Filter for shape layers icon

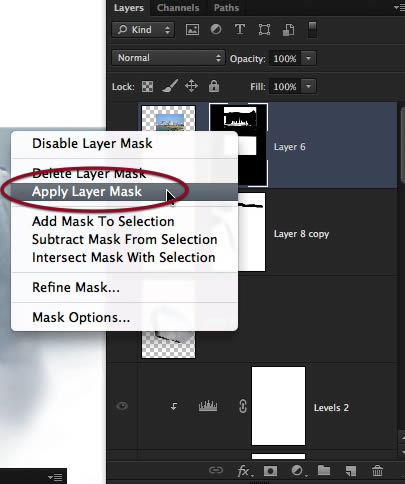pos(264,30)
